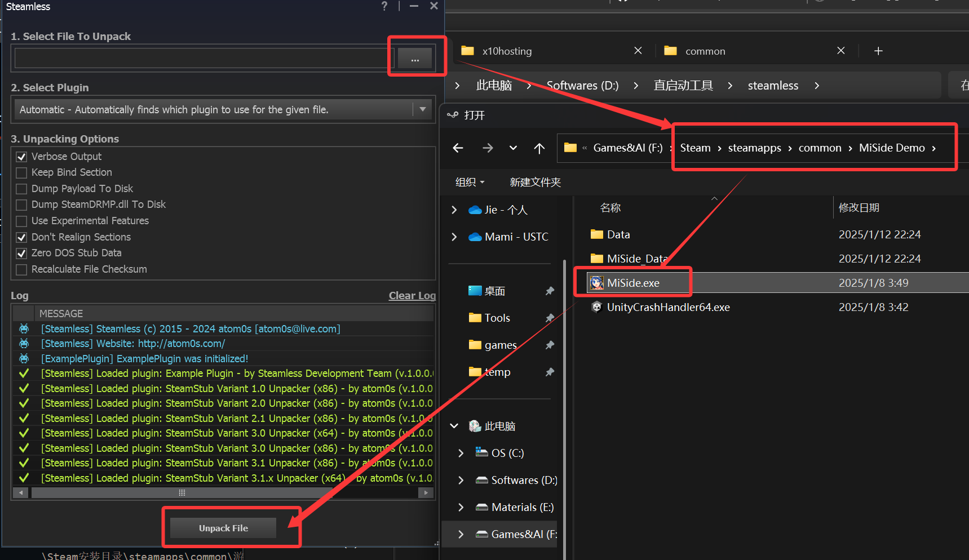The width and height of the screenshot is (969, 560).
Task: Select the MiSide_Data folder
Action: (637, 259)
